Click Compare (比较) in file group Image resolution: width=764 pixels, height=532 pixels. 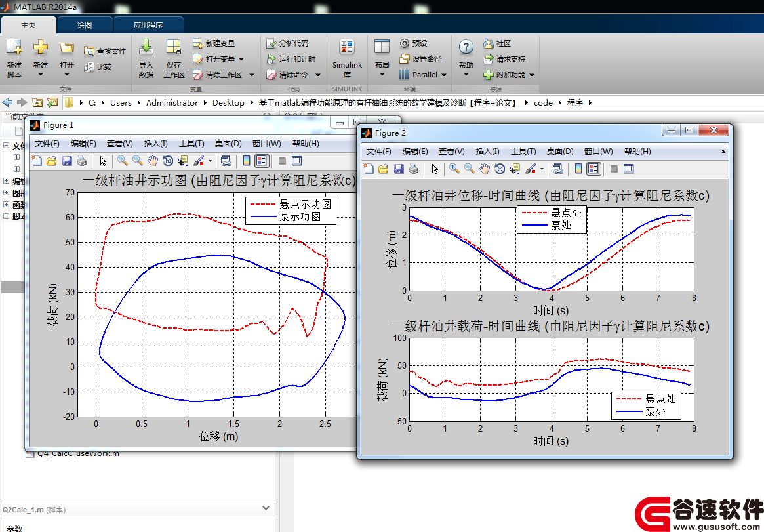pyautogui.click(x=98, y=67)
